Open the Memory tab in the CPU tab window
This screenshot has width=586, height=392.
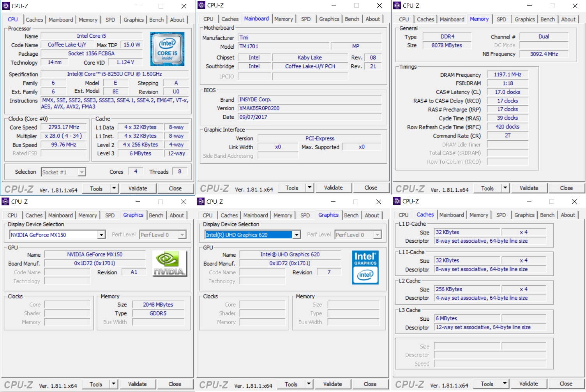[88, 20]
